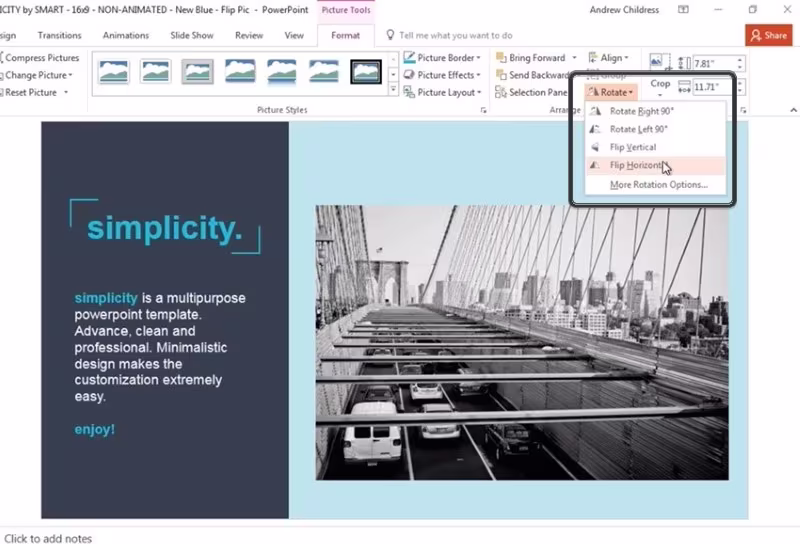Open the Picture Styles dialog launcher

(483, 110)
